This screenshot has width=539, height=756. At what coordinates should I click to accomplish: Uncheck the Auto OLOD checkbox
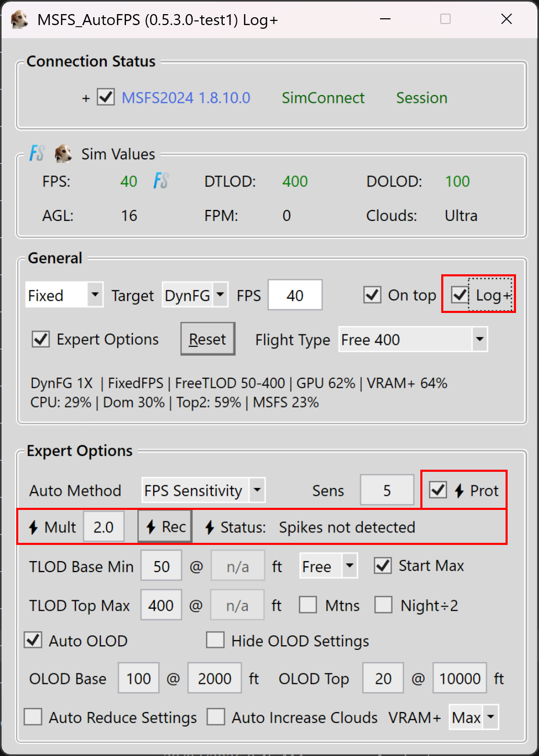click(33, 640)
